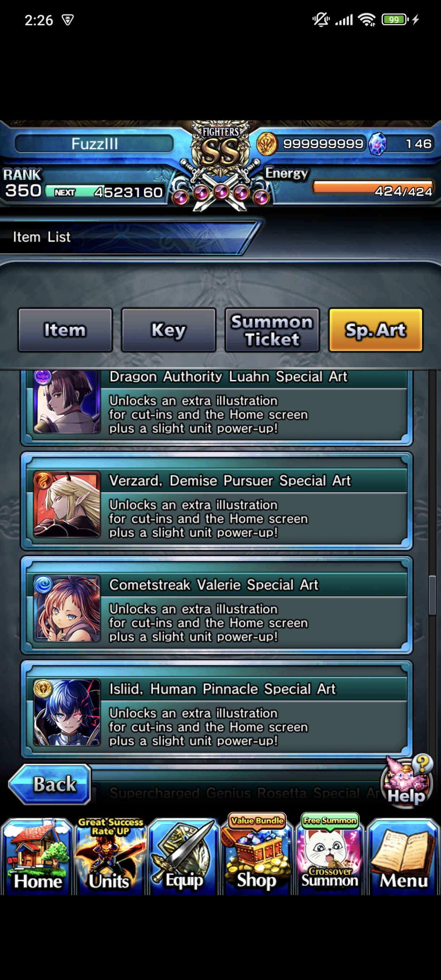Switch to the Key tab
The image size is (441, 980).
pos(168,330)
